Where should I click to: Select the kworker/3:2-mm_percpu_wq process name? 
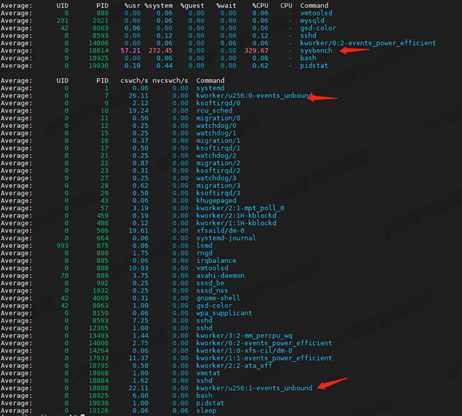(x=244, y=336)
